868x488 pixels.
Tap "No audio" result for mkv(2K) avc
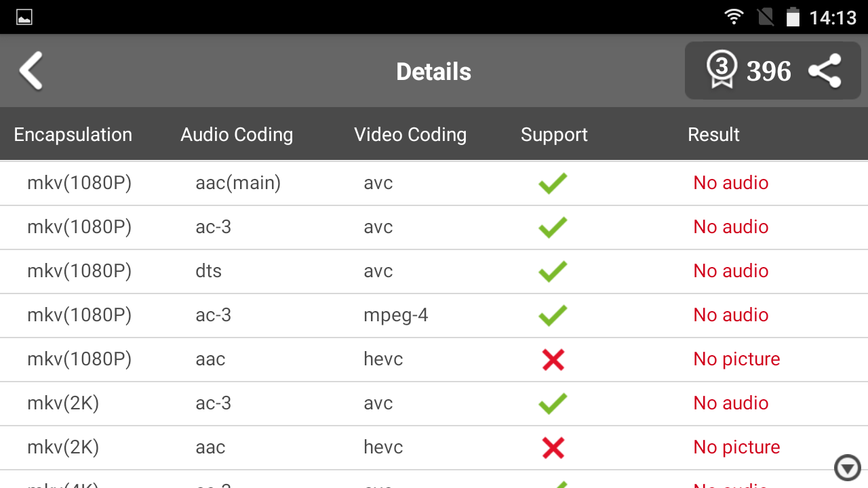click(731, 403)
